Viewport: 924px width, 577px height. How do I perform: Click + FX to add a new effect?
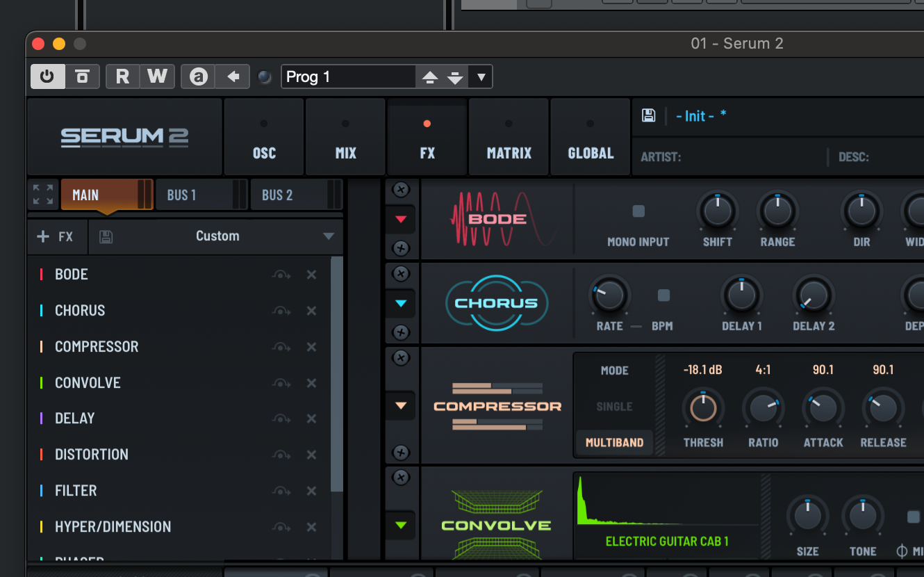56,236
